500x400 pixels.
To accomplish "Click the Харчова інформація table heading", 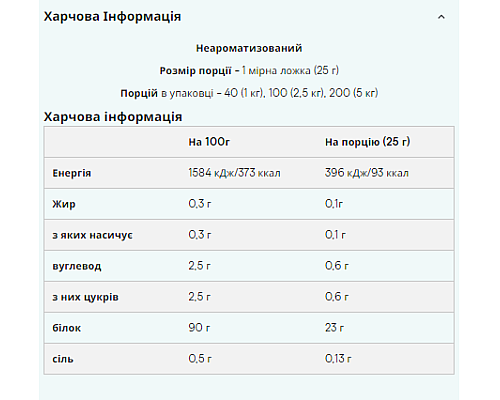I will click(x=113, y=117).
